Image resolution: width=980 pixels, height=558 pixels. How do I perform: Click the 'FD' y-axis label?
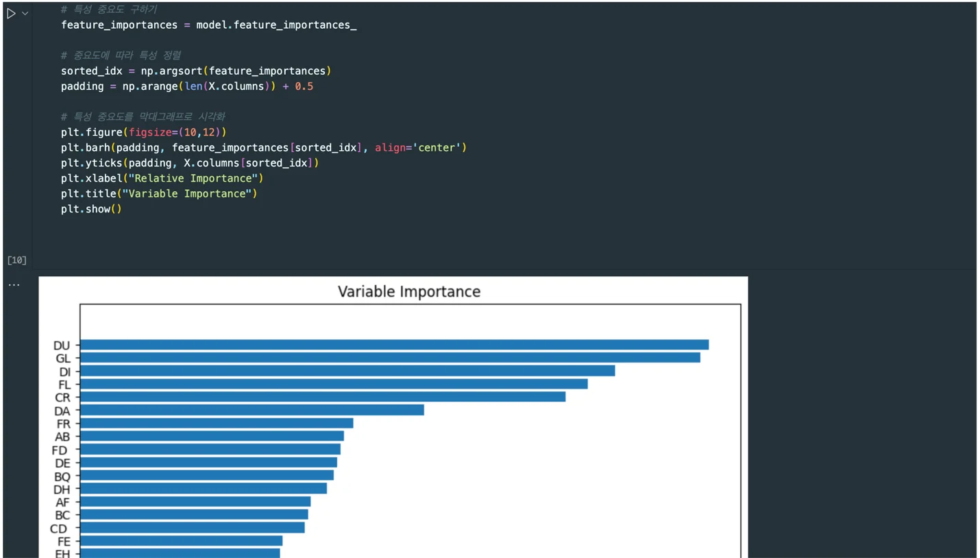[60, 450]
